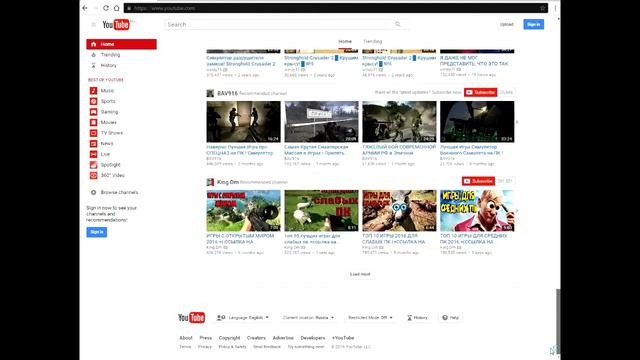Open the browser three-dot menu

555,8
